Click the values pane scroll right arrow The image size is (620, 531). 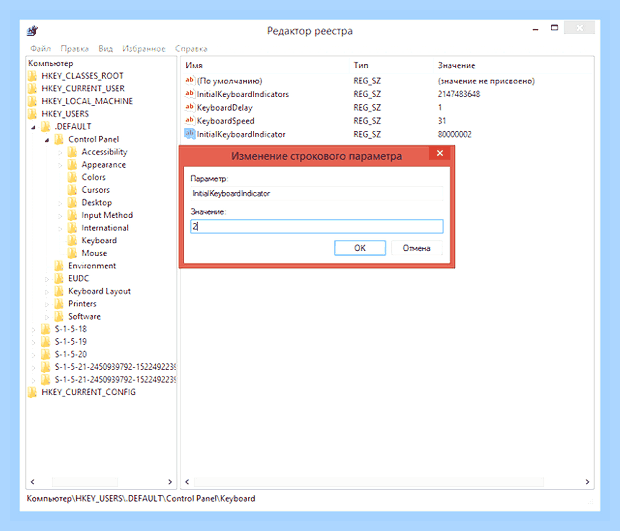point(587,482)
